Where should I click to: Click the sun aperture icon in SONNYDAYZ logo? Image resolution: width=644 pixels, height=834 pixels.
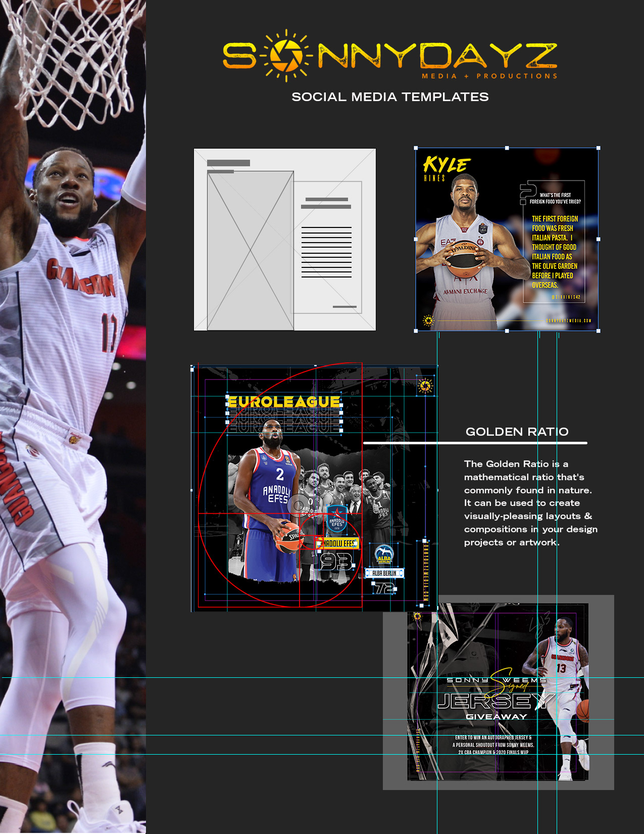(x=287, y=56)
